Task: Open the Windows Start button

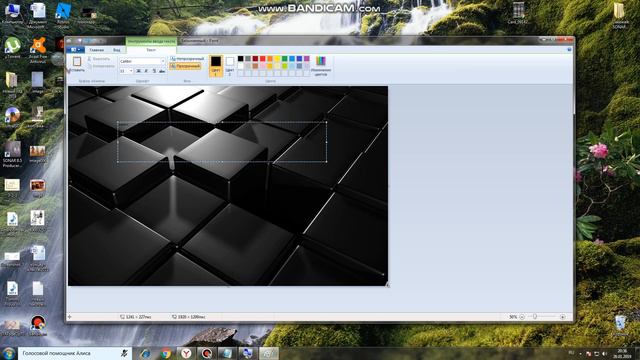Action: (8, 353)
